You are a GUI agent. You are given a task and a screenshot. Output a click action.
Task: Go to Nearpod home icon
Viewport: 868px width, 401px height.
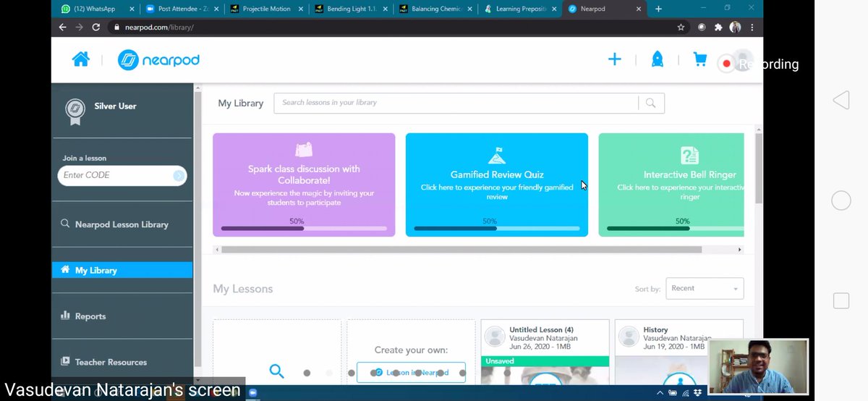coord(80,59)
